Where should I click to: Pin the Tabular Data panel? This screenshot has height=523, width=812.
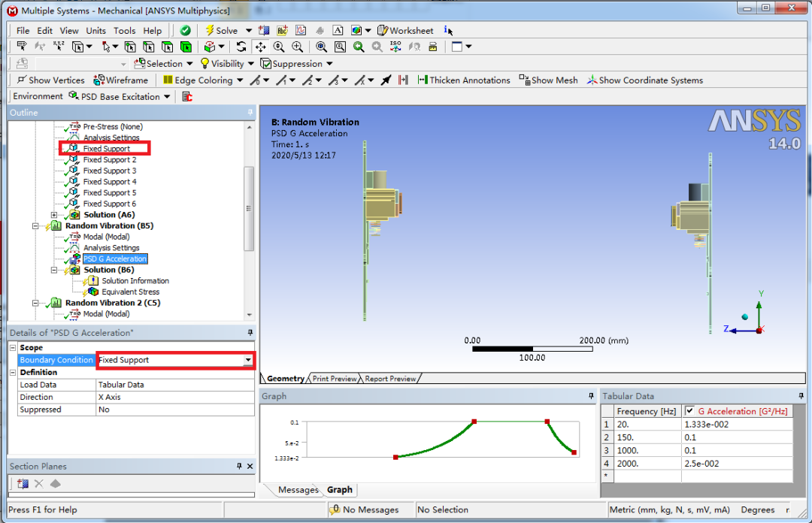[801, 396]
